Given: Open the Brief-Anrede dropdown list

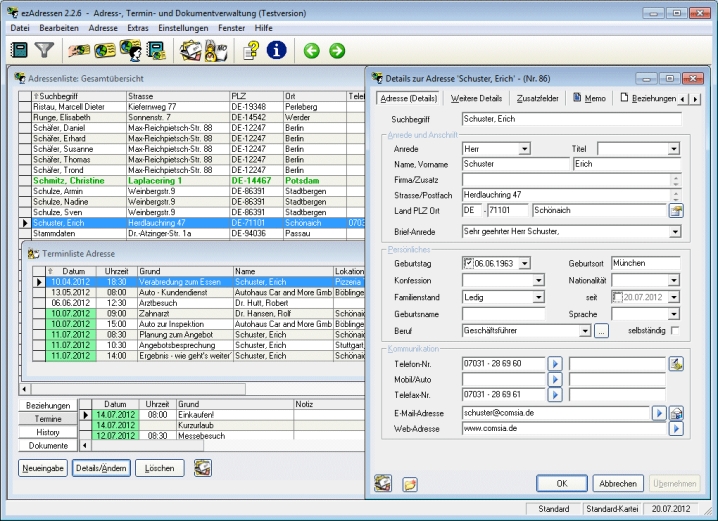Looking at the screenshot, I should [674, 230].
